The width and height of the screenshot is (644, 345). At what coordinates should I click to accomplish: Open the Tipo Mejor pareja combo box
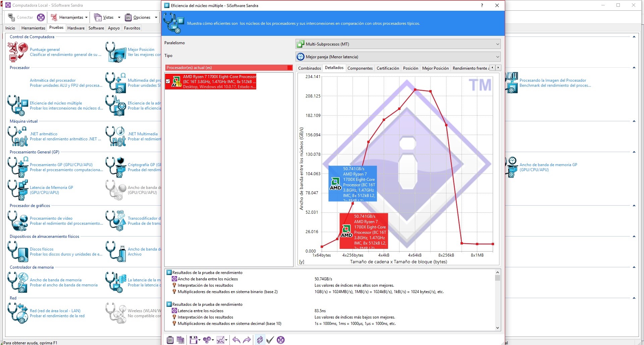coord(398,57)
